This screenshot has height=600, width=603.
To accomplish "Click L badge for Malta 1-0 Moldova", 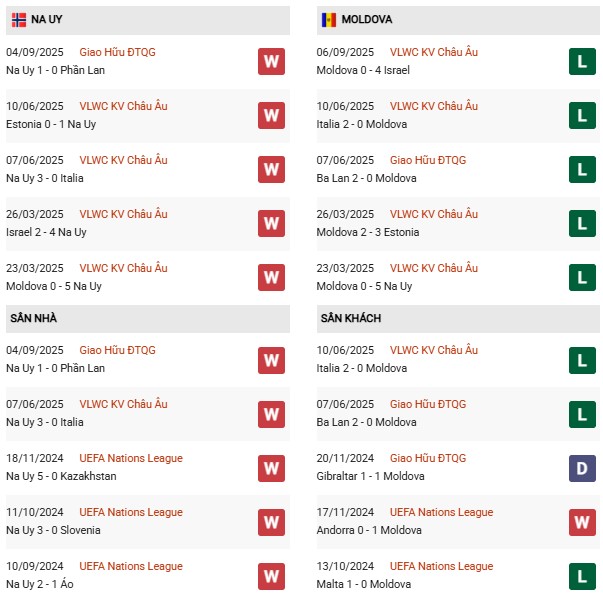I will pyautogui.click(x=582, y=576).
